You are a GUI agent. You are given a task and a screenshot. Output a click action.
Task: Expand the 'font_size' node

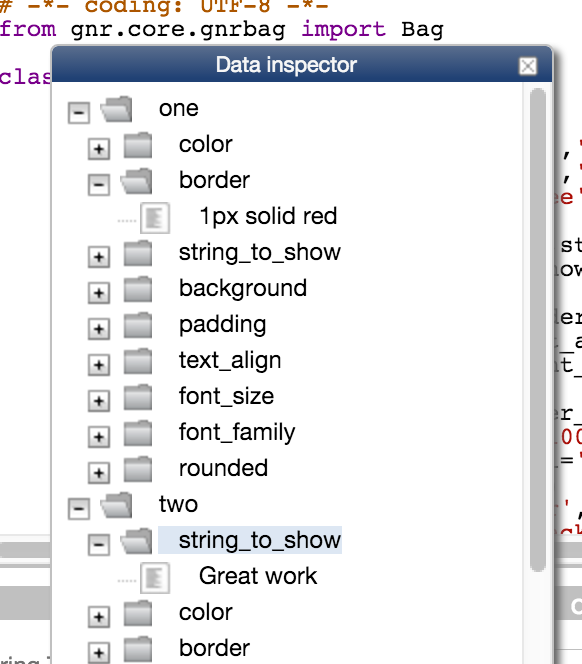tap(99, 401)
